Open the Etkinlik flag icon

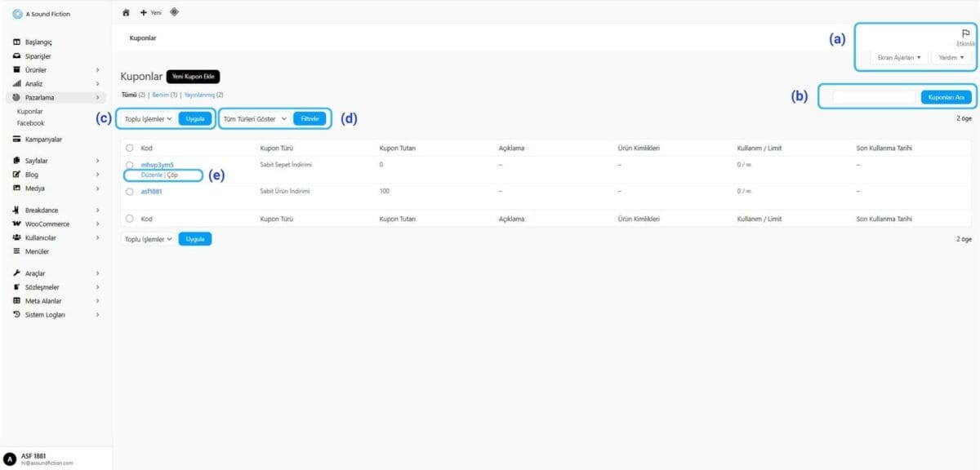tap(965, 33)
